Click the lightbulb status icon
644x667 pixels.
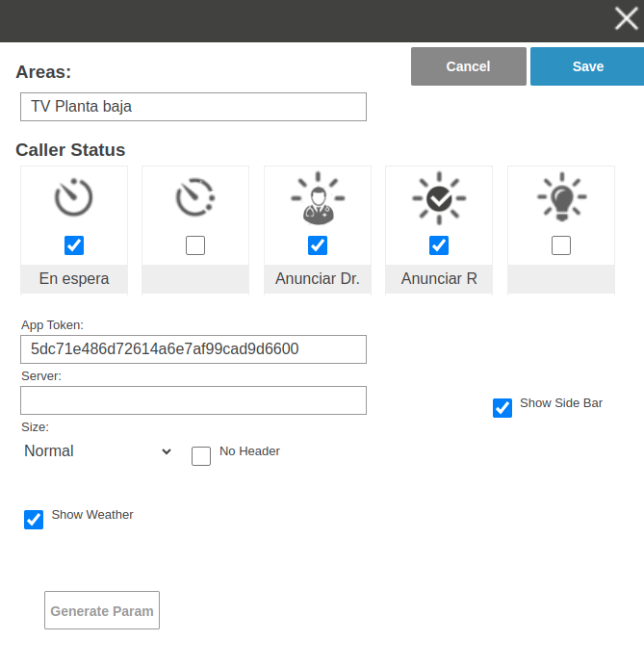pyautogui.click(x=561, y=197)
